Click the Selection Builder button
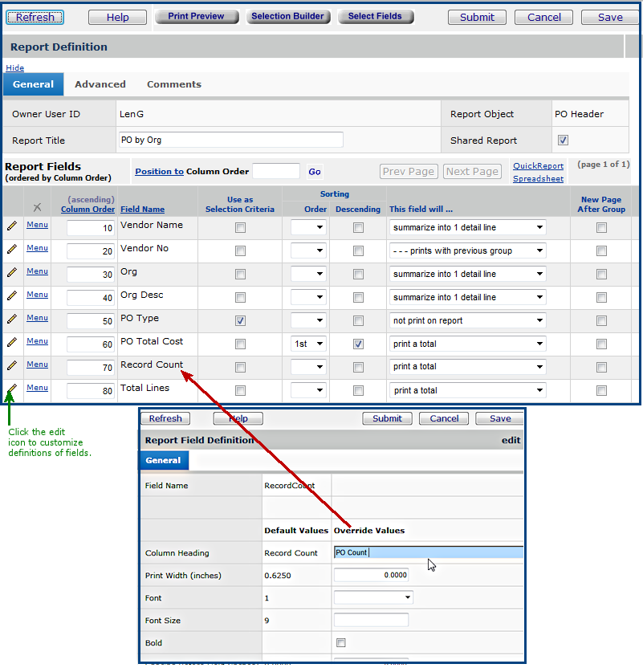 click(x=287, y=16)
